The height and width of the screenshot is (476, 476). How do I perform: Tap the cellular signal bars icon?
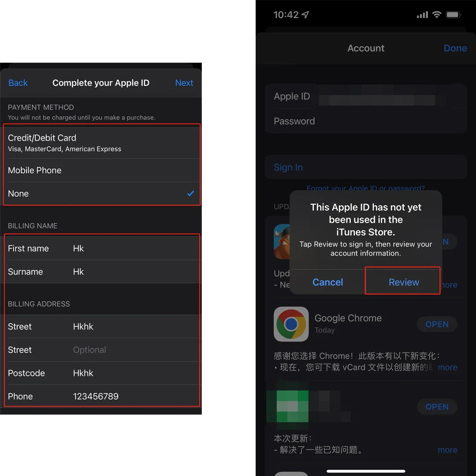pos(422,15)
